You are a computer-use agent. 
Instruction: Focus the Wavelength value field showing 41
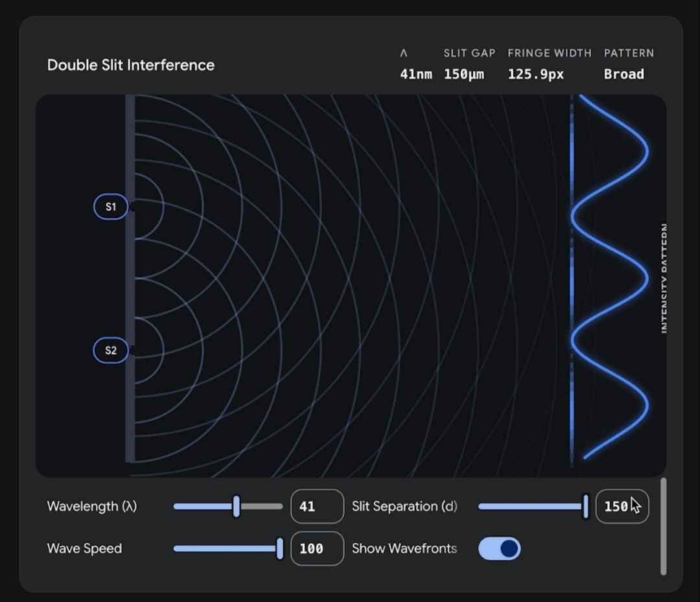pyautogui.click(x=317, y=506)
